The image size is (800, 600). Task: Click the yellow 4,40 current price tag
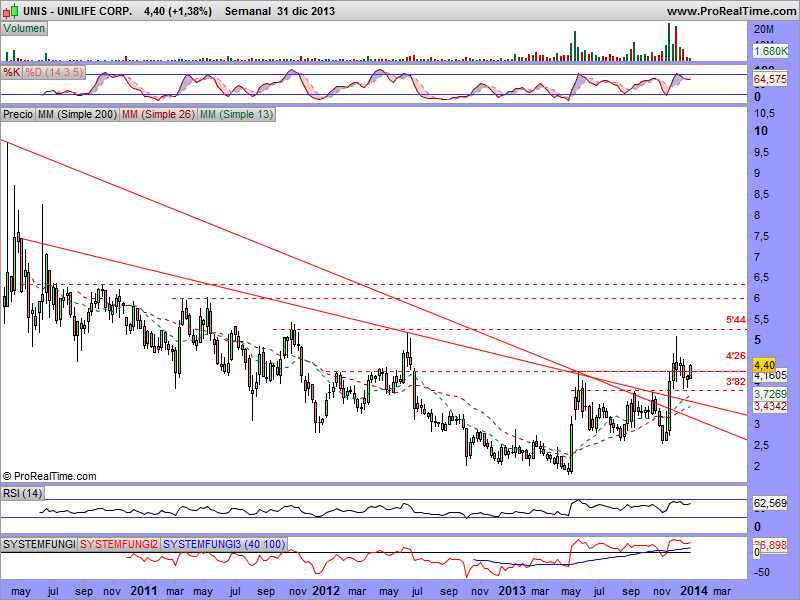(x=764, y=366)
